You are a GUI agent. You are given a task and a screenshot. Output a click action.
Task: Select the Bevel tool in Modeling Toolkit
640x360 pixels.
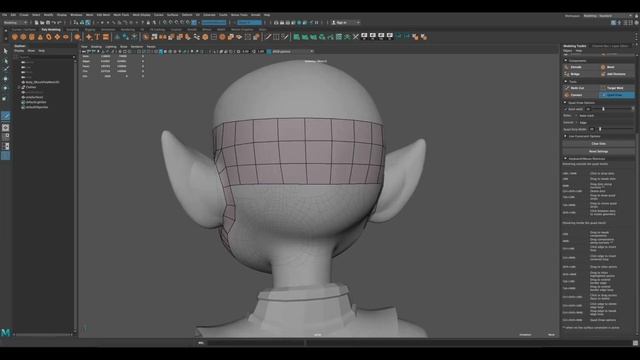click(617, 67)
